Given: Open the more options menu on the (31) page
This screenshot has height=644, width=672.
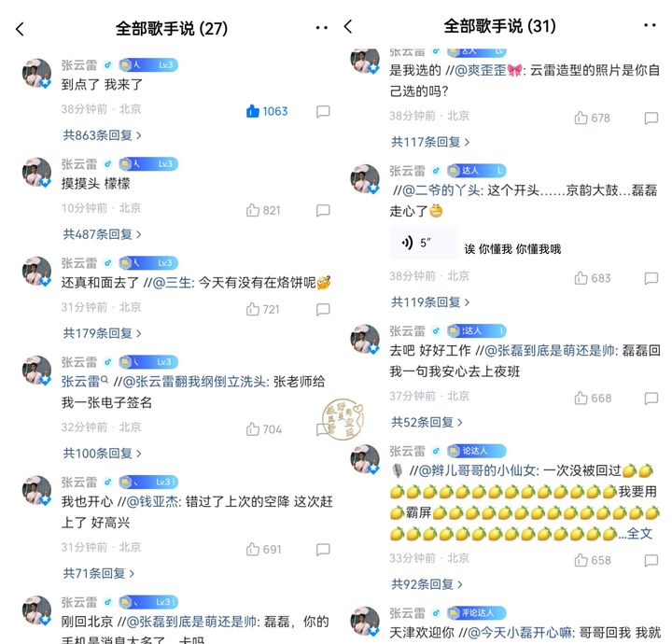Looking at the screenshot, I should click(650, 26).
